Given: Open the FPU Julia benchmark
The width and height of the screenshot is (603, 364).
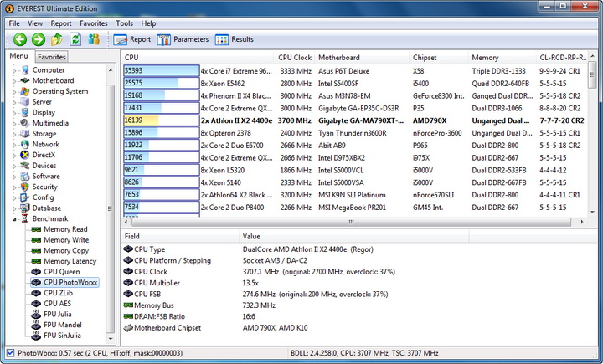Looking at the screenshot, I should tap(51, 315).
